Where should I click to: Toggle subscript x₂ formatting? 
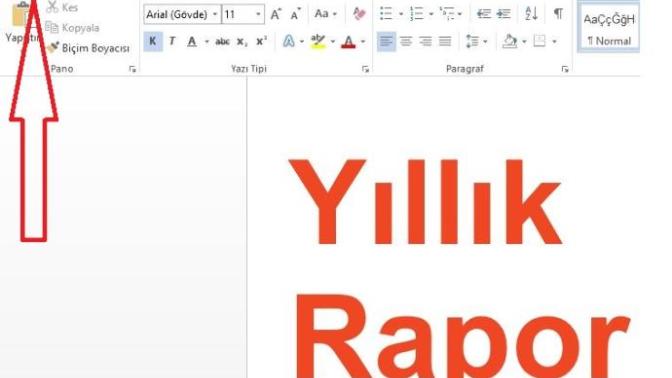pos(242,41)
